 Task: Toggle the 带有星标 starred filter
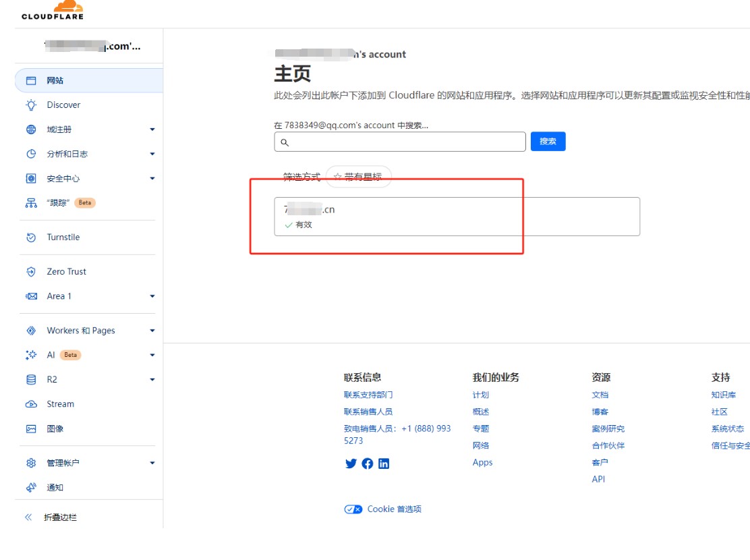click(x=358, y=177)
